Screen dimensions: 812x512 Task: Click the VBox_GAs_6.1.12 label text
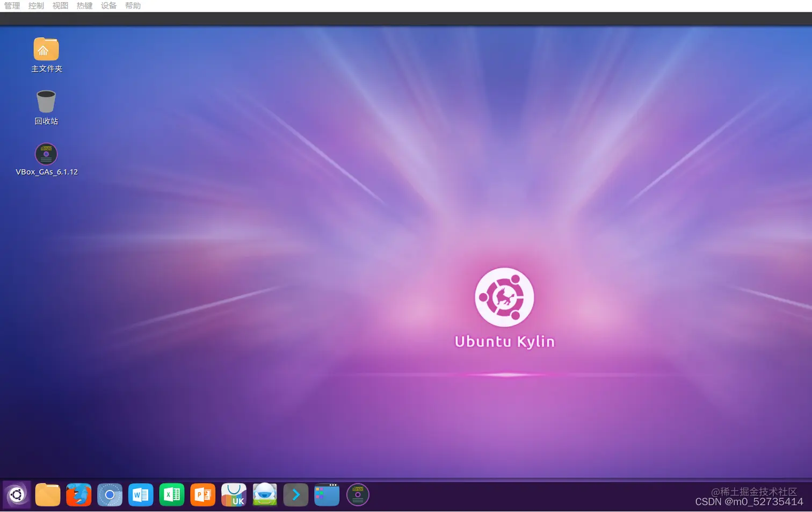47,172
